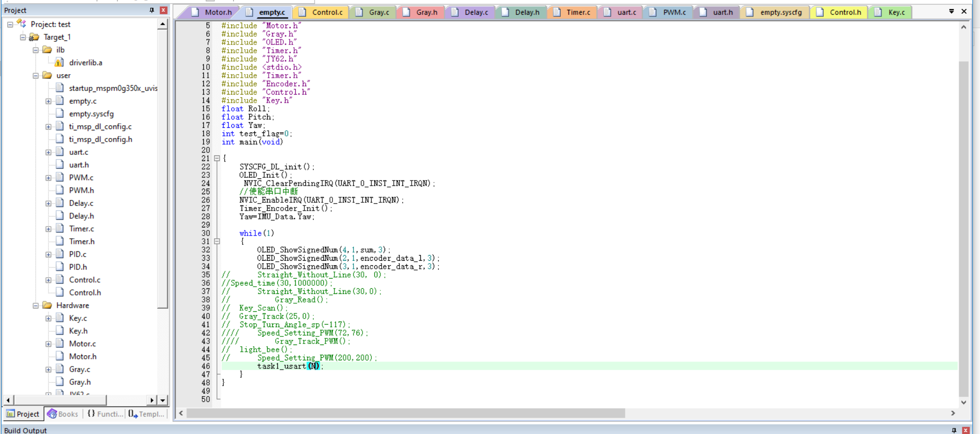The width and height of the screenshot is (980, 434).
Task: Switch to the Control.h editor tab
Action: (839, 12)
